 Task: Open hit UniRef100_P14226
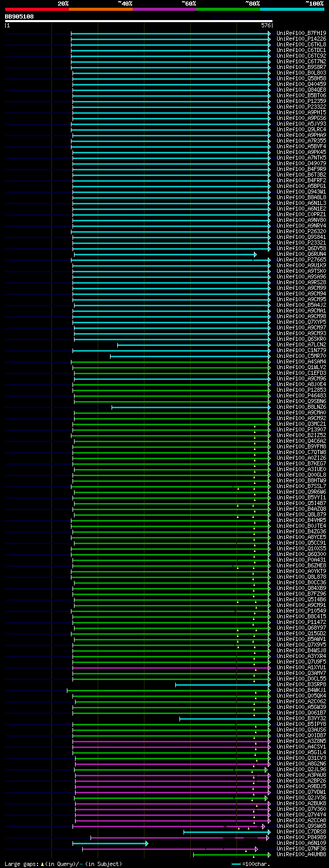[301, 39]
